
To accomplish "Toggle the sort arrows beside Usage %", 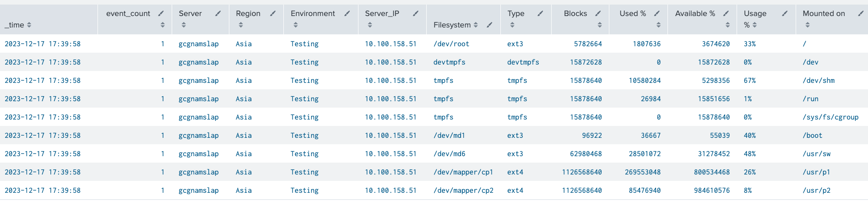I will click(x=754, y=25).
